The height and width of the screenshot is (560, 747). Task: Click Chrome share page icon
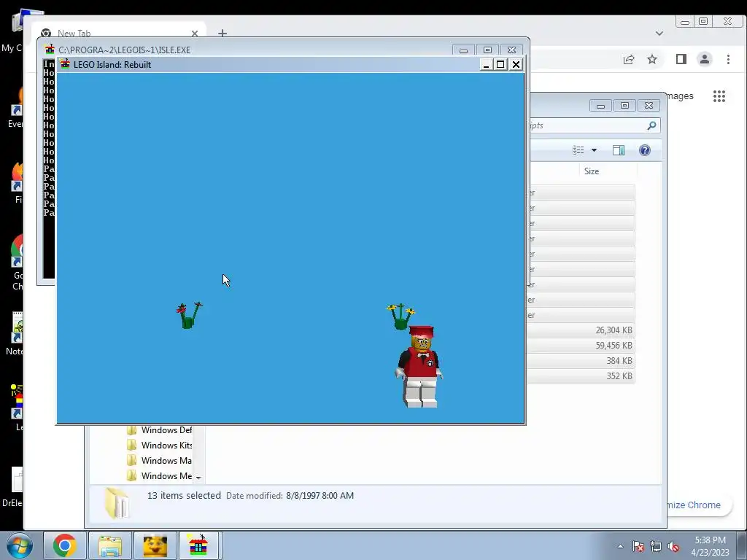pyautogui.click(x=629, y=60)
